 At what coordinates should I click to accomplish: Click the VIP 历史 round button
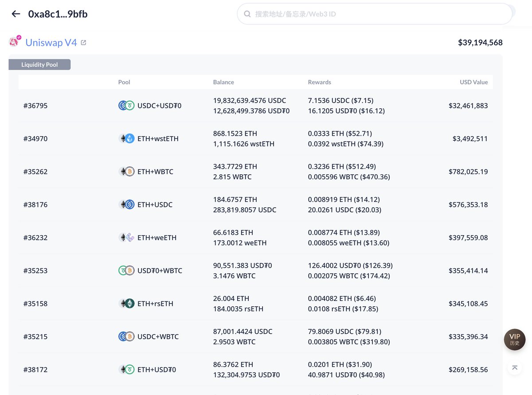point(515,340)
